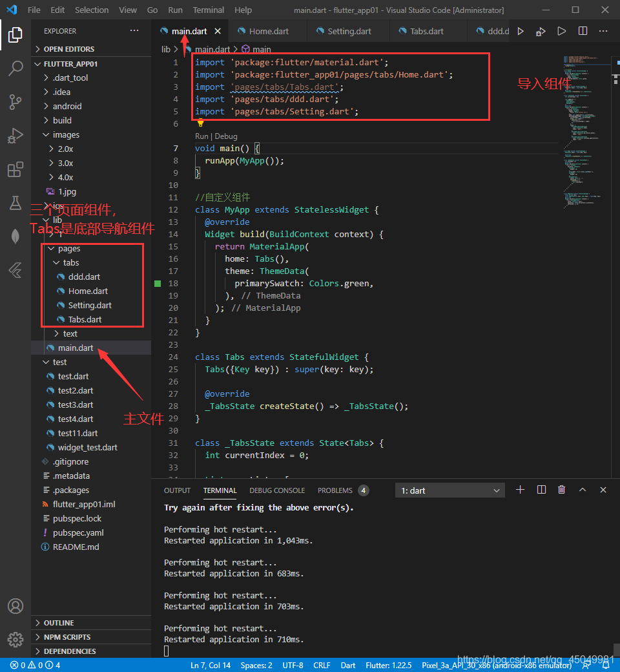
Task: Change encoding via UTF-8 status item
Action: click(293, 665)
